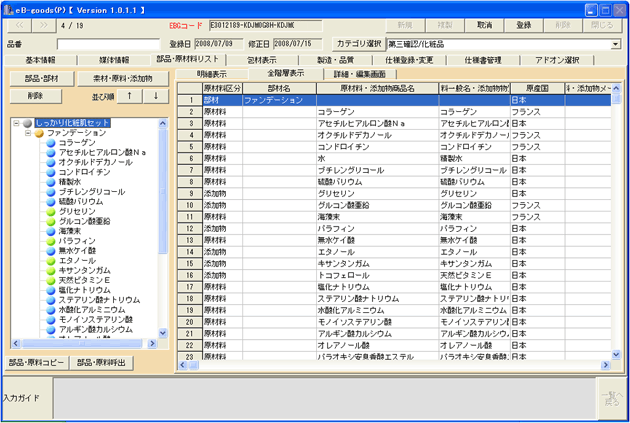Viewport: 630px width, 423px height.
Task: Click the EBGコード field
Action: click(x=266, y=25)
